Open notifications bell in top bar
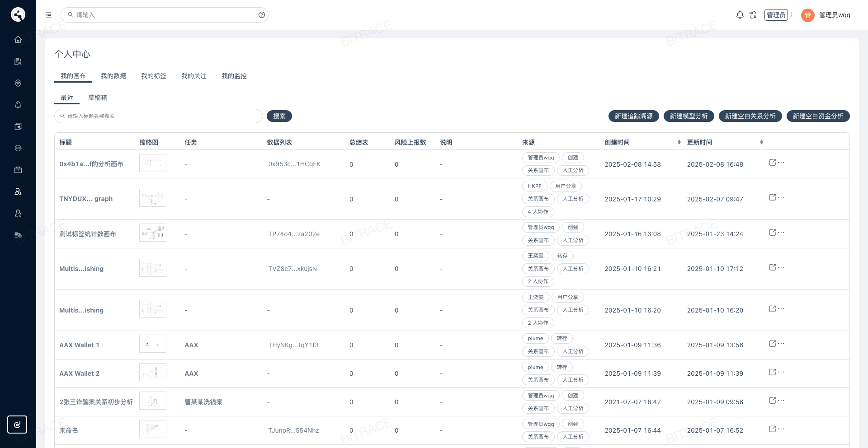The width and height of the screenshot is (868, 448). click(x=740, y=15)
